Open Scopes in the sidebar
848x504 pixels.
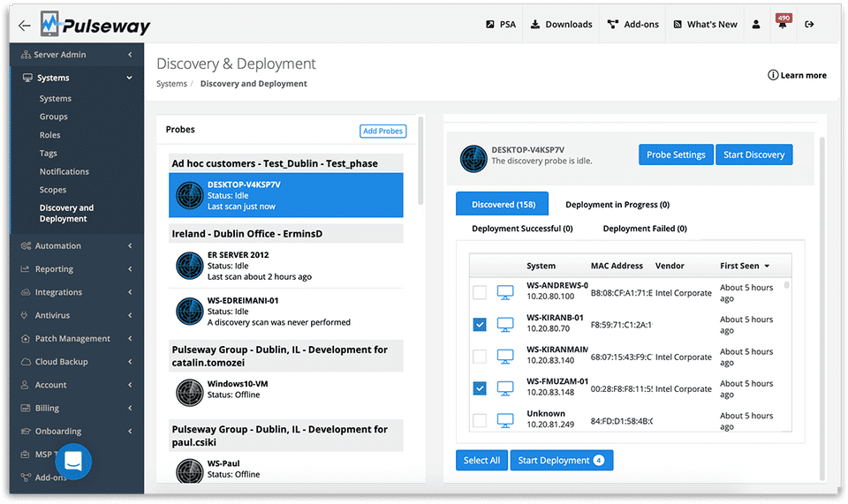coord(53,190)
